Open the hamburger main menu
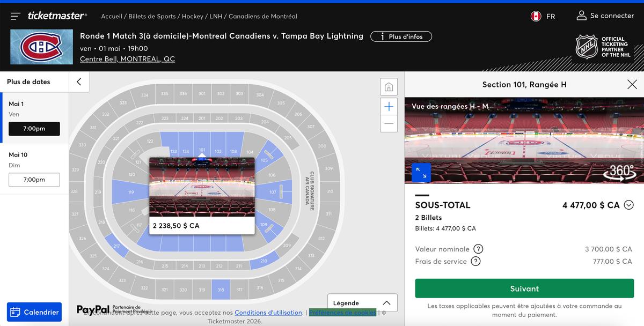644x326 pixels. click(16, 16)
